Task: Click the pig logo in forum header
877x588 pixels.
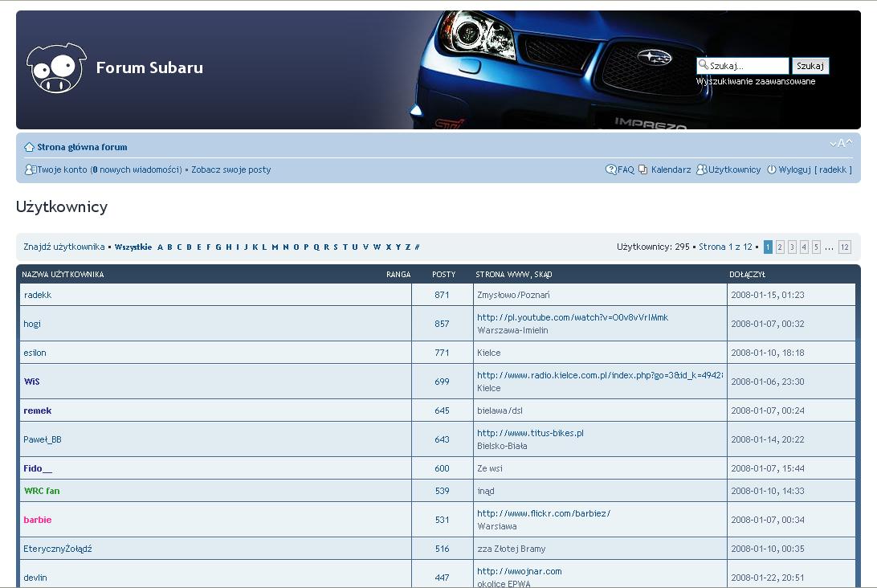Action: coord(55,68)
